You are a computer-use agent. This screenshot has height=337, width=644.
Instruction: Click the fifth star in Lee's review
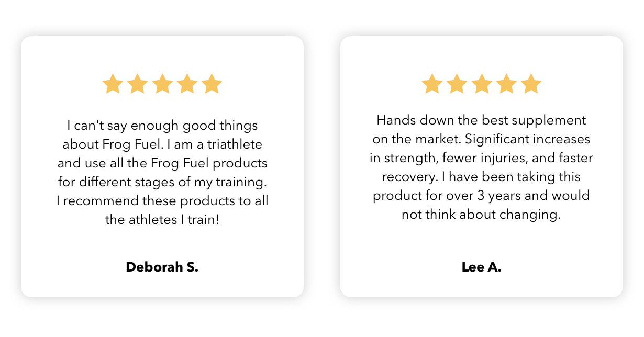(531, 84)
